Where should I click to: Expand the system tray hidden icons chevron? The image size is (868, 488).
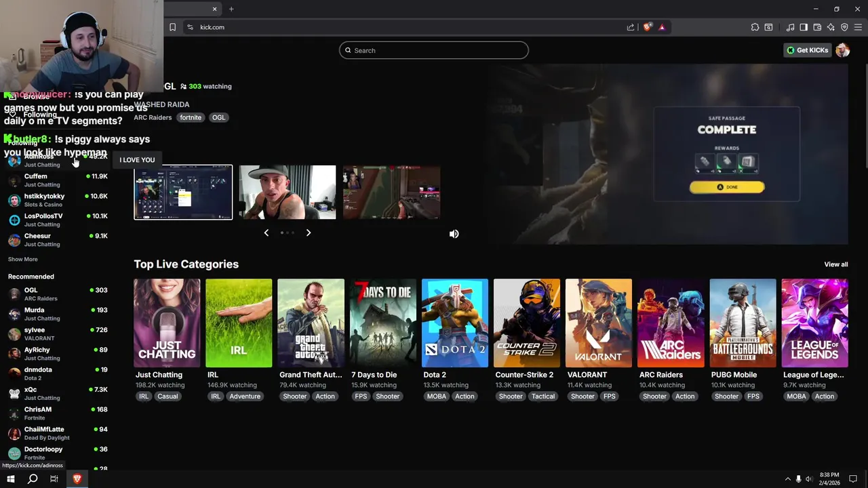[787, 479]
